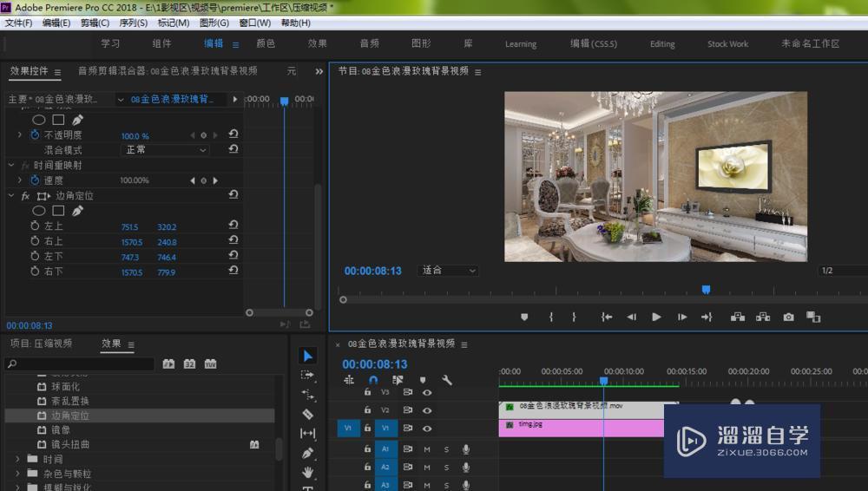Image resolution: width=868 pixels, height=491 pixels.
Task: Click Export Frame camera icon
Action: 789,318
